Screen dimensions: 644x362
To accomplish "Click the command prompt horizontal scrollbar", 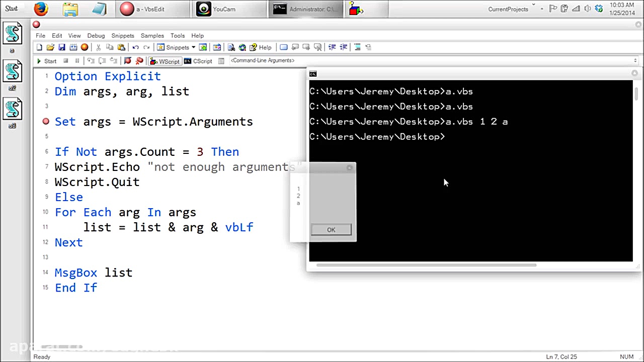I will pos(426,265).
